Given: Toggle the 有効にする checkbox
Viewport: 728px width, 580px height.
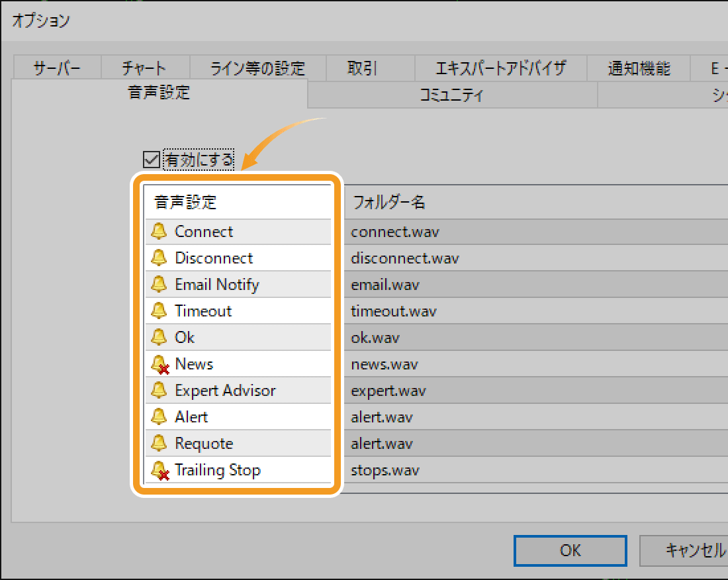Looking at the screenshot, I should click(151, 159).
